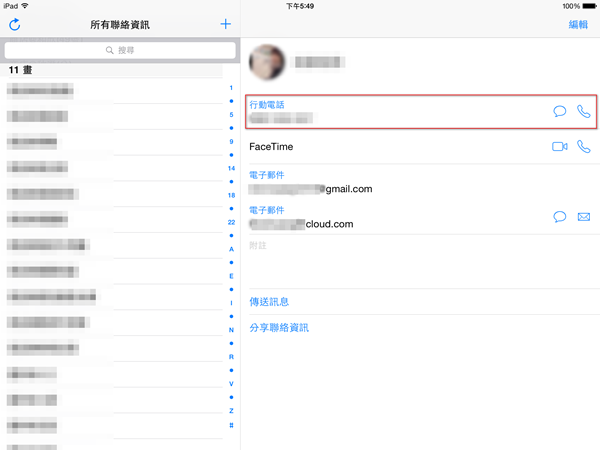The image size is (600, 450).
Task: Jump to letter N in side index
Action: (231, 330)
